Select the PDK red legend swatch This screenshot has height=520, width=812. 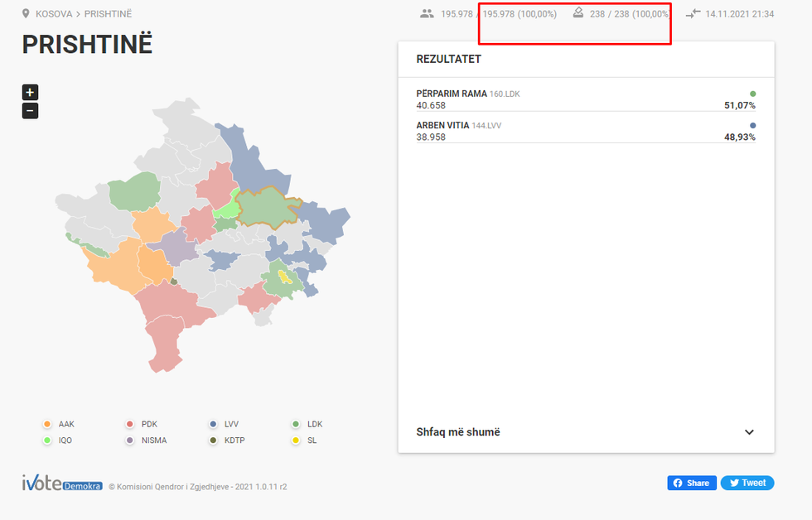point(130,425)
